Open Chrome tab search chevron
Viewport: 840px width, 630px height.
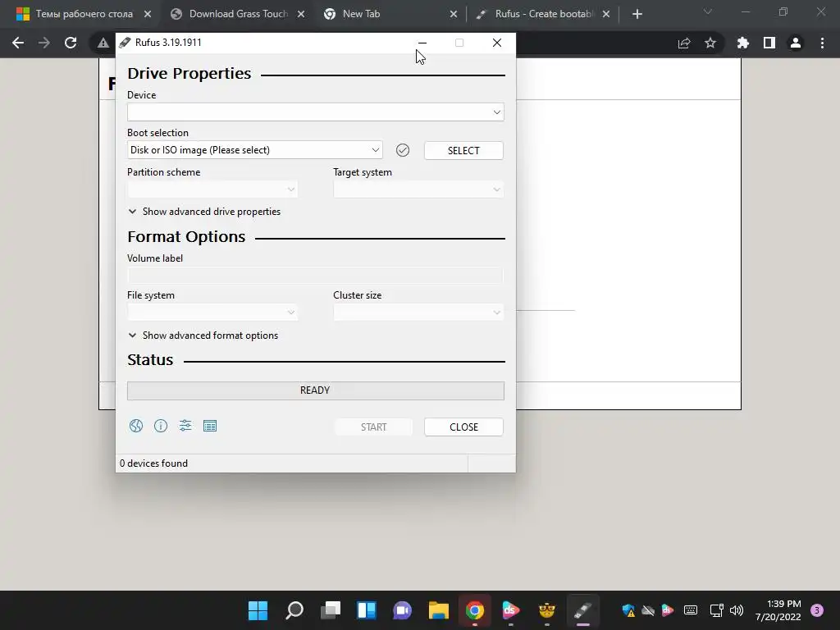coord(708,11)
